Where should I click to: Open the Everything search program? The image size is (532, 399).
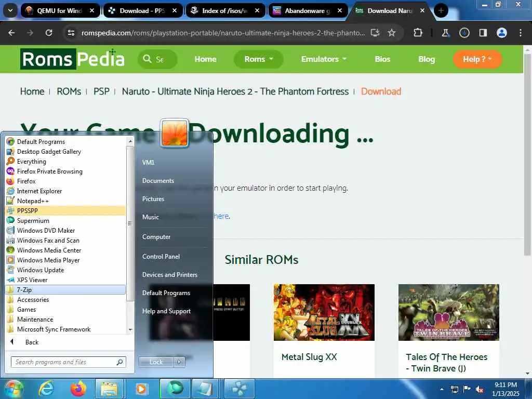(65, 162)
